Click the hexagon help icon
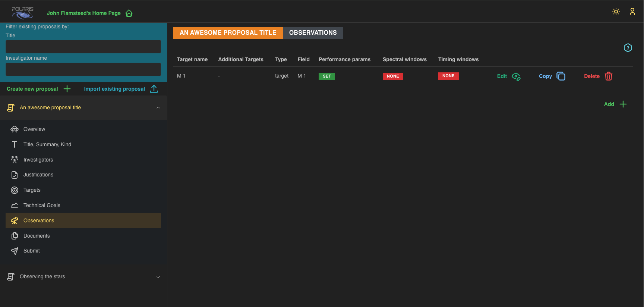This screenshot has height=307, width=644. pos(628,48)
